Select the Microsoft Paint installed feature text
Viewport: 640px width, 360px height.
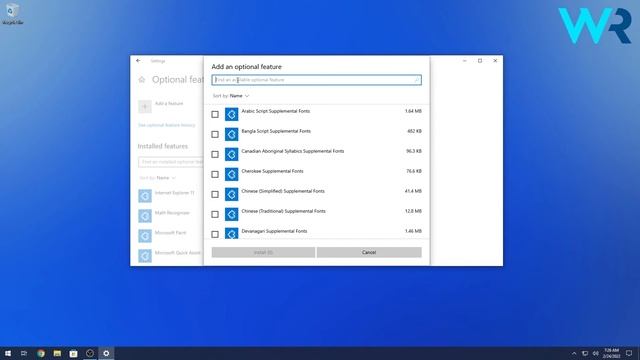point(170,233)
